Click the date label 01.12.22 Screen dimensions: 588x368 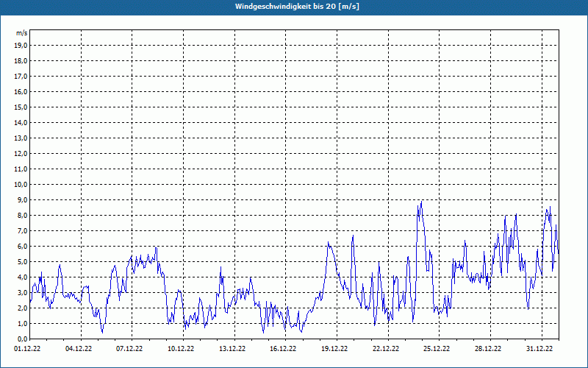[x=27, y=349]
